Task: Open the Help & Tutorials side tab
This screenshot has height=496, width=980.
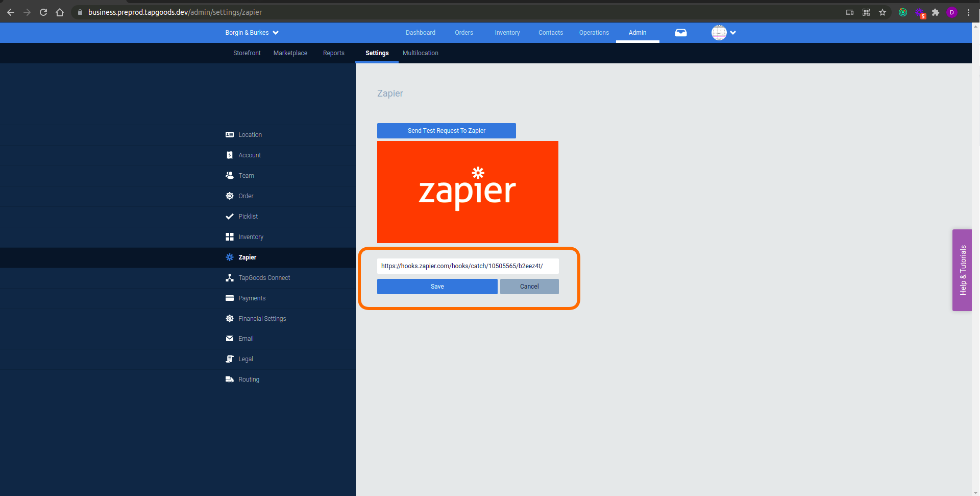Action: coord(962,270)
